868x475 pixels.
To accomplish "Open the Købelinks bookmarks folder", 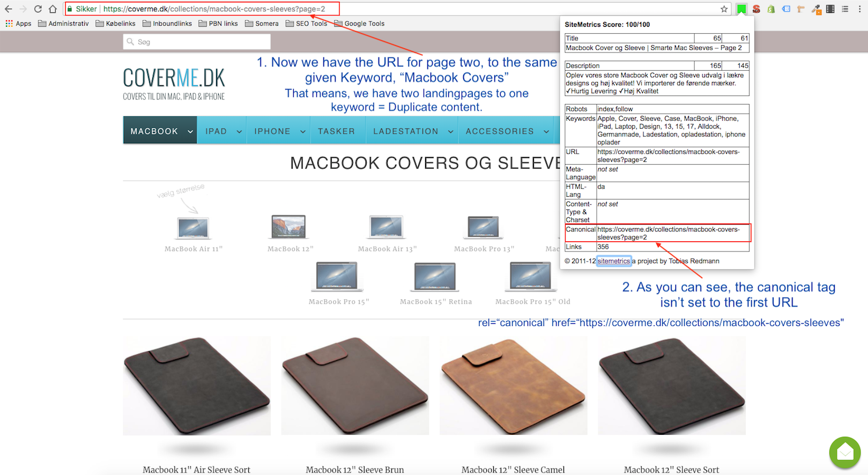I will [x=115, y=24].
